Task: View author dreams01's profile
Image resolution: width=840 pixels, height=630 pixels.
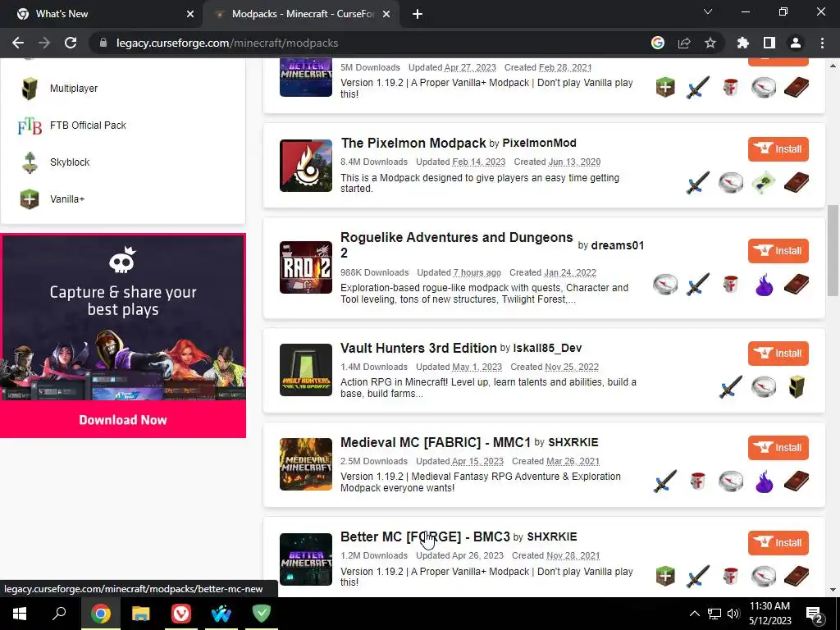Action: (617, 245)
